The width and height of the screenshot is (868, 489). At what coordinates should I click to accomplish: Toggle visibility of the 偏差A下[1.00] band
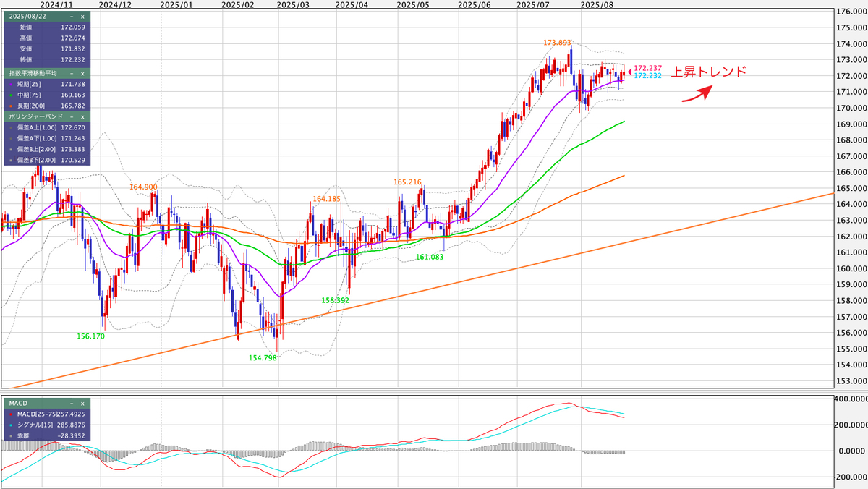10,137
